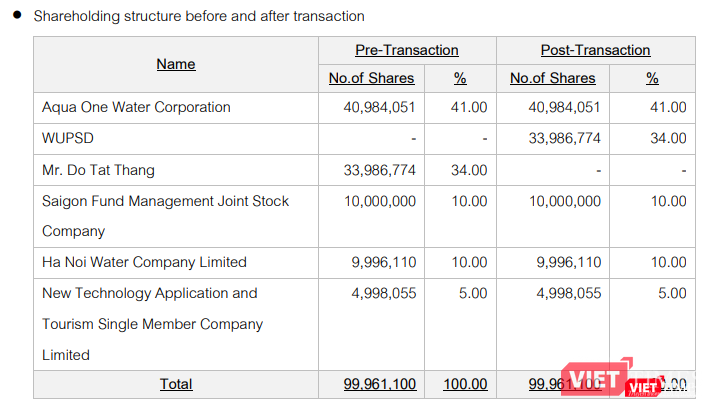Click the Mr. Do Tat Thang name cell
Viewport: 714px width, 408px height.
coord(98,170)
